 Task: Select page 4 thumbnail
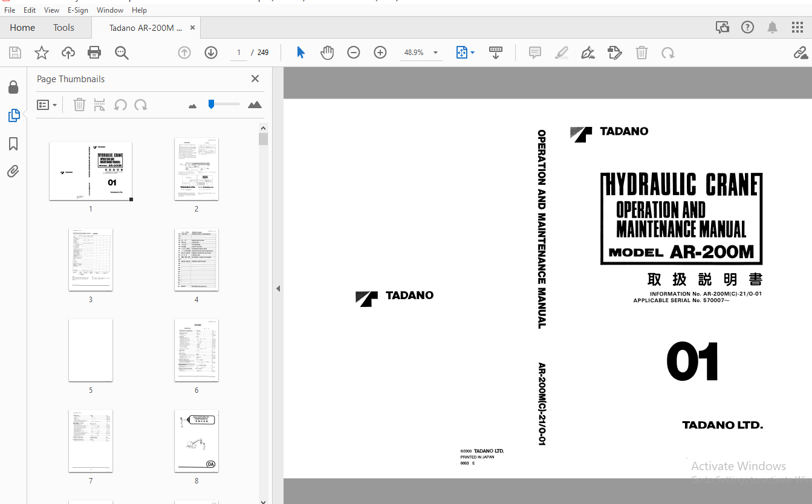(x=197, y=260)
